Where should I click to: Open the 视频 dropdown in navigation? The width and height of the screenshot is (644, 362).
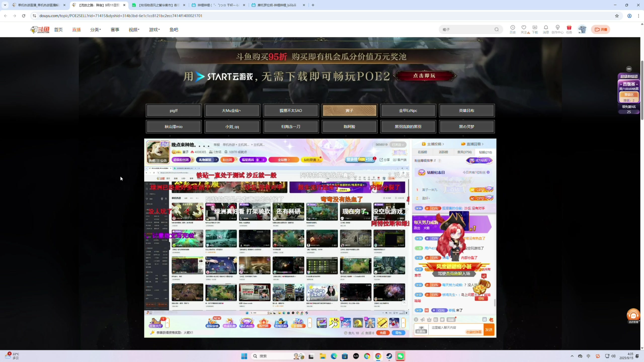tap(134, 30)
